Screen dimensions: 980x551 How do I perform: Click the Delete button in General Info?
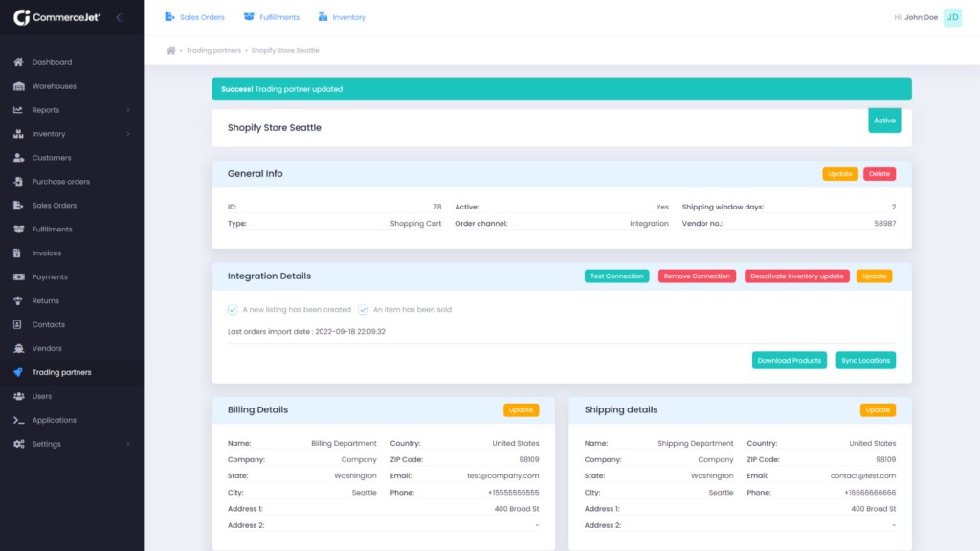tap(880, 174)
